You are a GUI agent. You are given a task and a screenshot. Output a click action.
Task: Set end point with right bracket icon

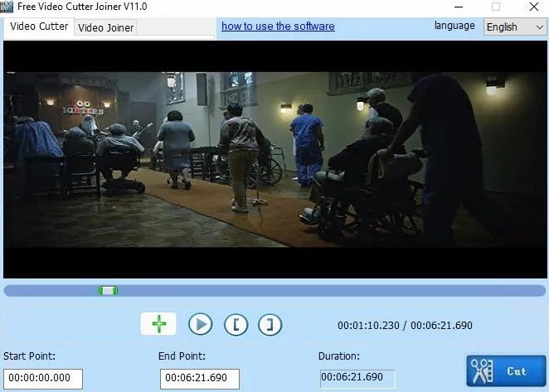click(270, 324)
